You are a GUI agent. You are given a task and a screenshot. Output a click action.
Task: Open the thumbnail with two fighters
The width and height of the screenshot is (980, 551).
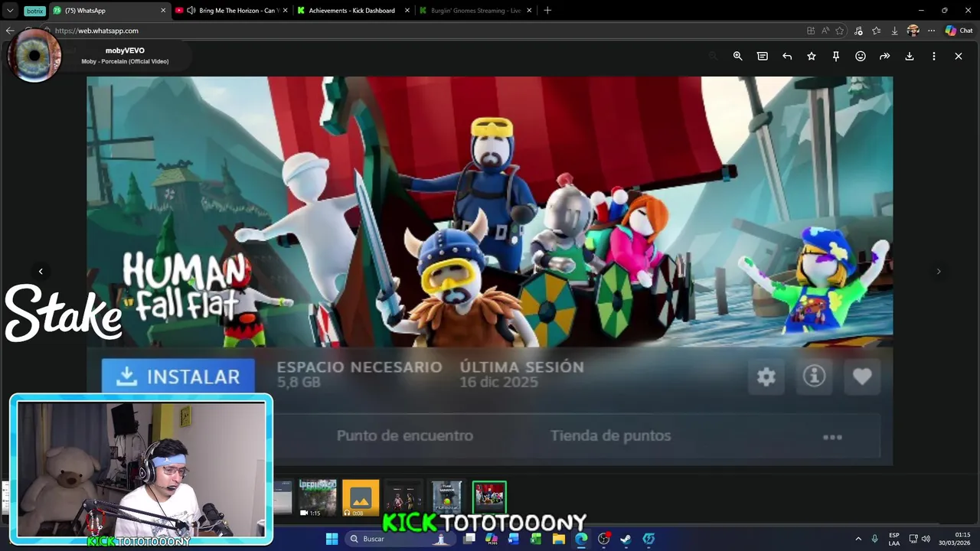(403, 498)
